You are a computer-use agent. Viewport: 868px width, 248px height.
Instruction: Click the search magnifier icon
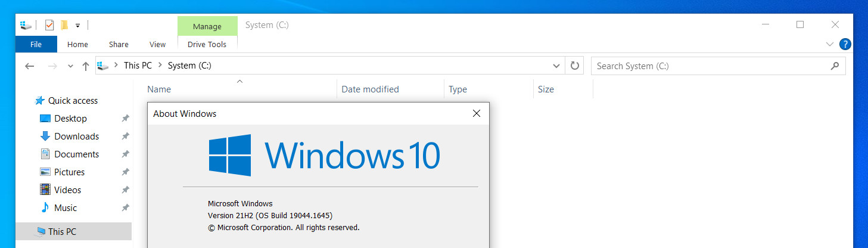click(835, 66)
